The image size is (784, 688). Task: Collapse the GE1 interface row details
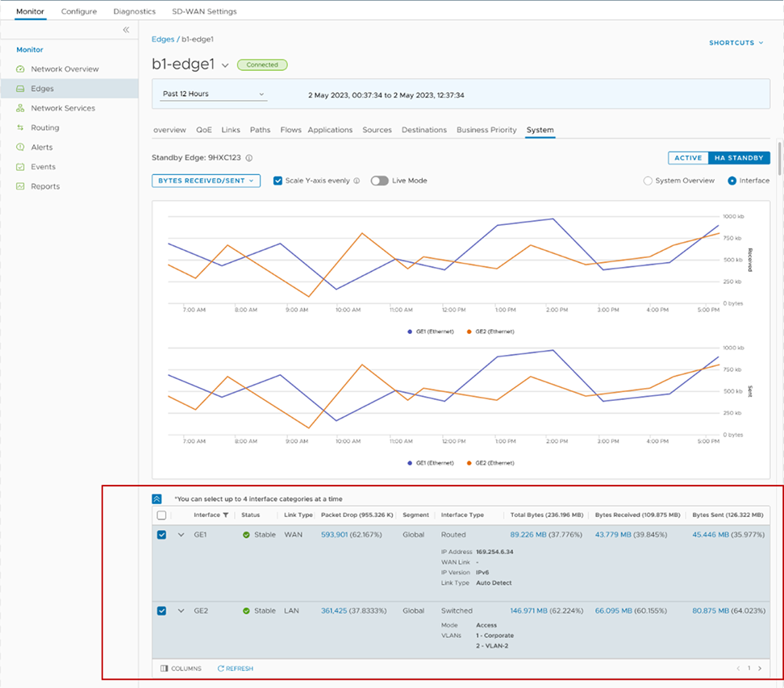(181, 535)
